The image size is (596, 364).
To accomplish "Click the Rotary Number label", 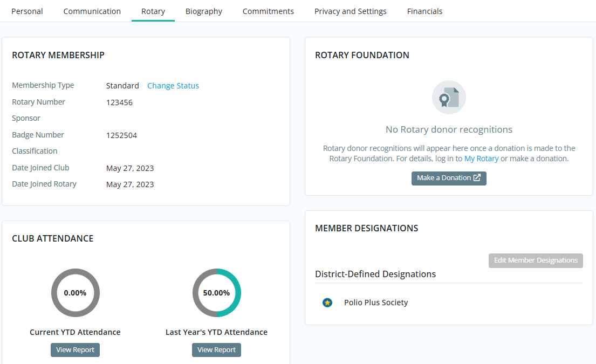I will [x=38, y=102].
